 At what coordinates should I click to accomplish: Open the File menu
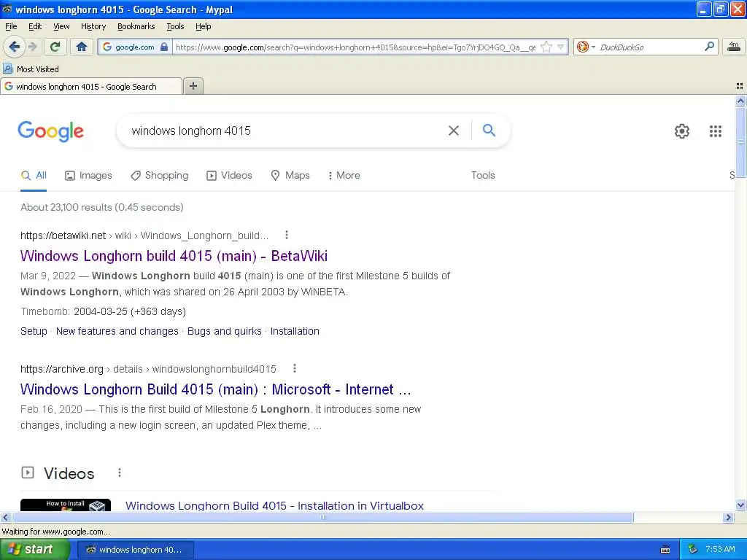11,26
